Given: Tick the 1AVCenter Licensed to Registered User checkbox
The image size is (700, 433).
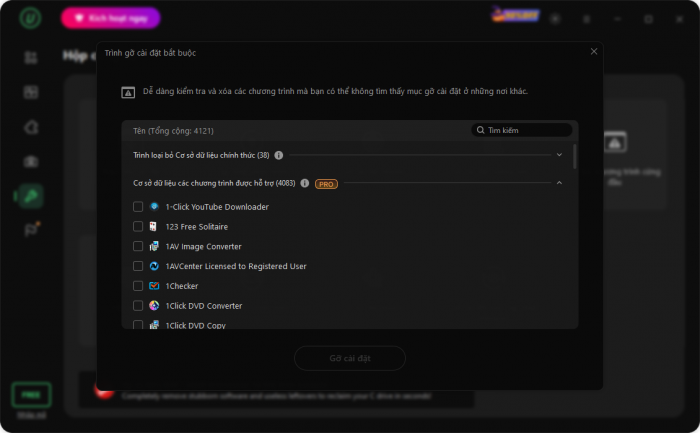Looking at the screenshot, I should coord(138,266).
